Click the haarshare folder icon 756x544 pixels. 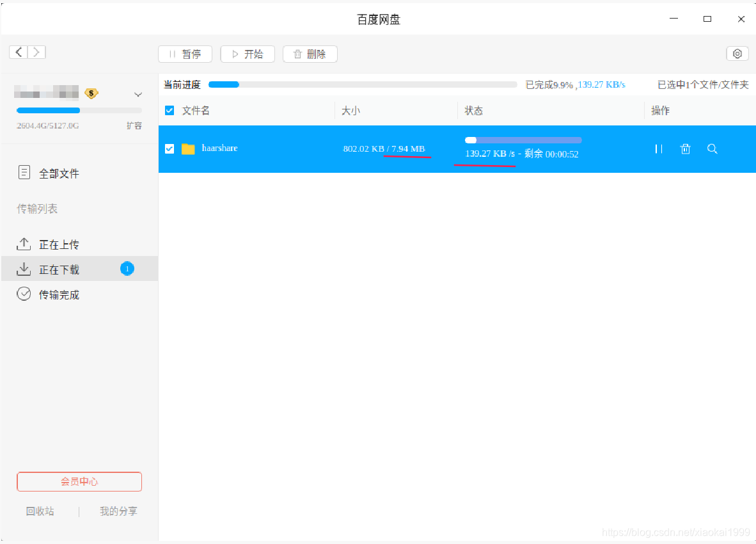click(x=188, y=148)
